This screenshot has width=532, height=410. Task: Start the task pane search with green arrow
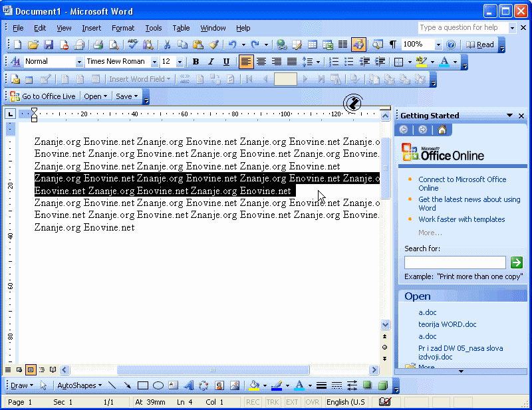click(x=517, y=262)
